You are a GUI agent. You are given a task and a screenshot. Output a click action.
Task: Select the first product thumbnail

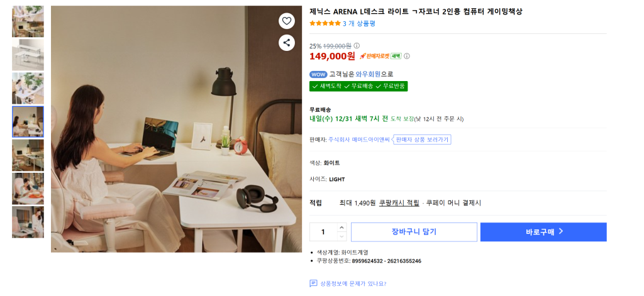coord(28,21)
